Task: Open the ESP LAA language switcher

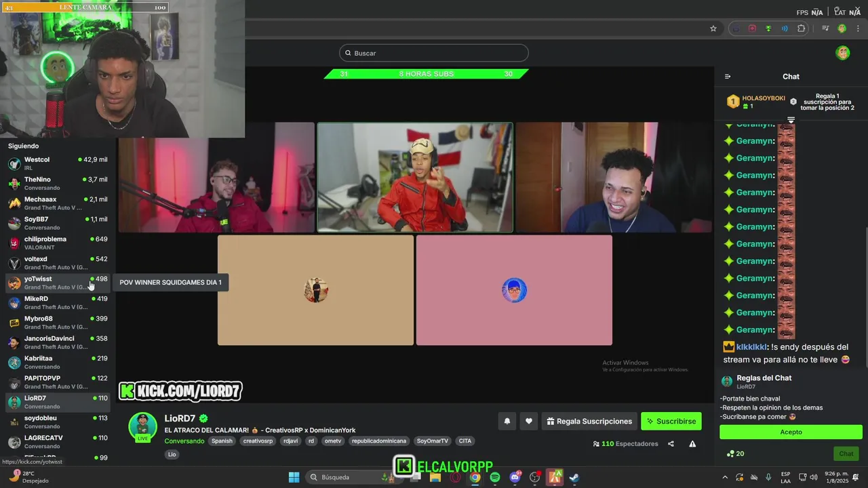Action: pos(785,477)
